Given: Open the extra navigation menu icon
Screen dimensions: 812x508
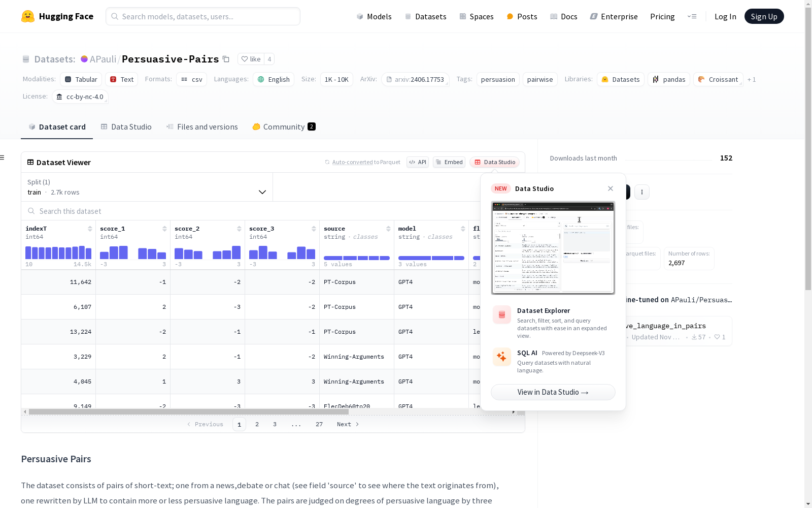Looking at the screenshot, I should coord(692,16).
